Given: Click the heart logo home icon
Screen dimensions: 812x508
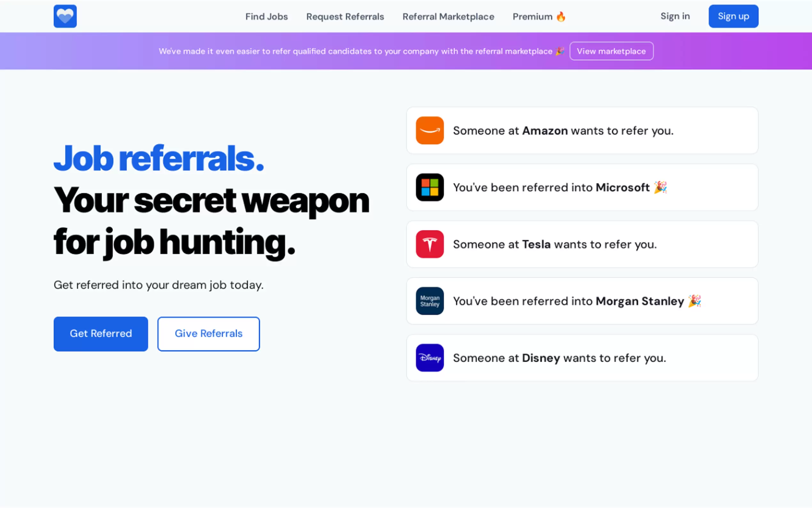Looking at the screenshot, I should (x=65, y=16).
